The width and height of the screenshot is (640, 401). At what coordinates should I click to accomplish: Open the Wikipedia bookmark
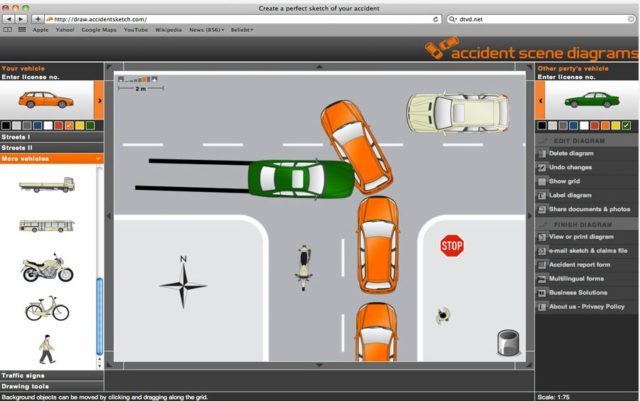(x=168, y=30)
